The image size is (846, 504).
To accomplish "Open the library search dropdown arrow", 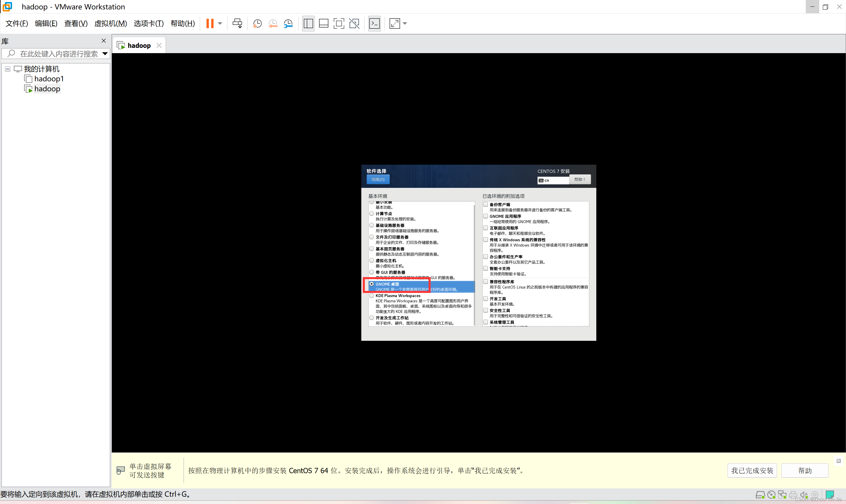I will coord(105,53).
